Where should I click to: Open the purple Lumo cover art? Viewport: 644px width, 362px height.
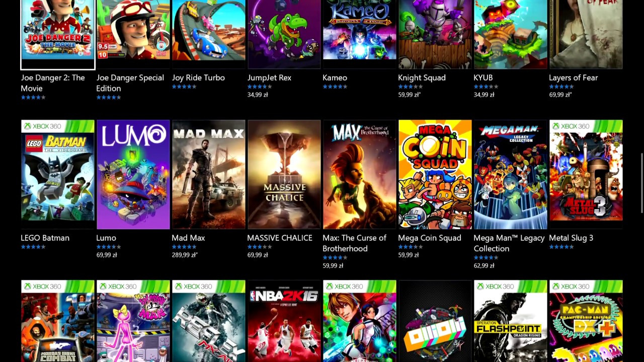click(x=133, y=174)
